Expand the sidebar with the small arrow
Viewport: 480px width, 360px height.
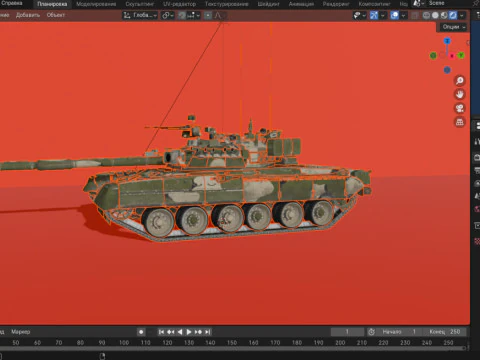click(x=468, y=42)
